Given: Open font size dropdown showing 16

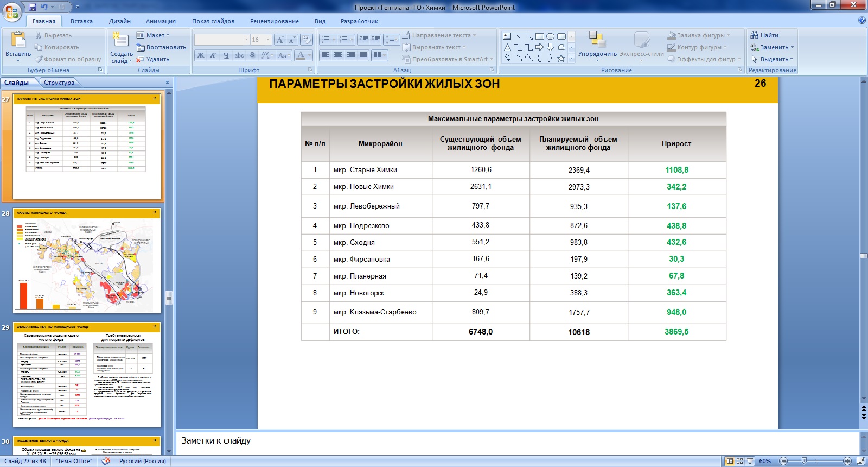Looking at the screenshot, I should tap(268, 40).
